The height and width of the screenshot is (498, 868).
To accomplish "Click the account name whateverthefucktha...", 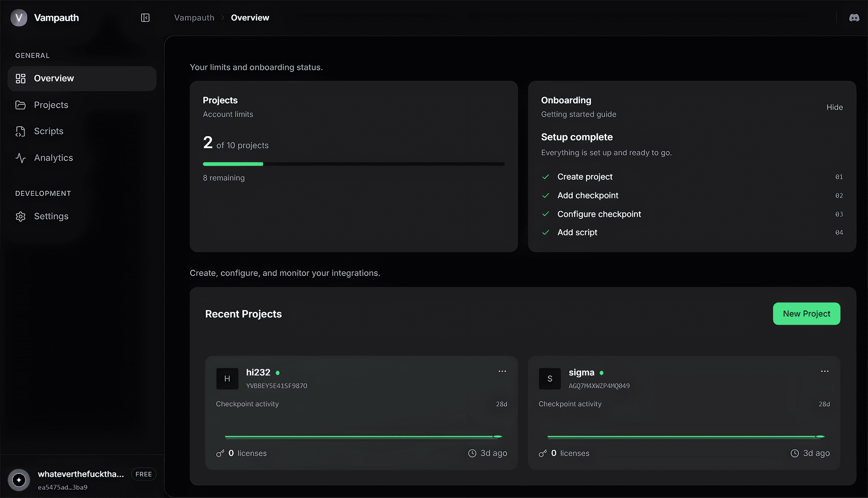I will (x=81, y=474).
